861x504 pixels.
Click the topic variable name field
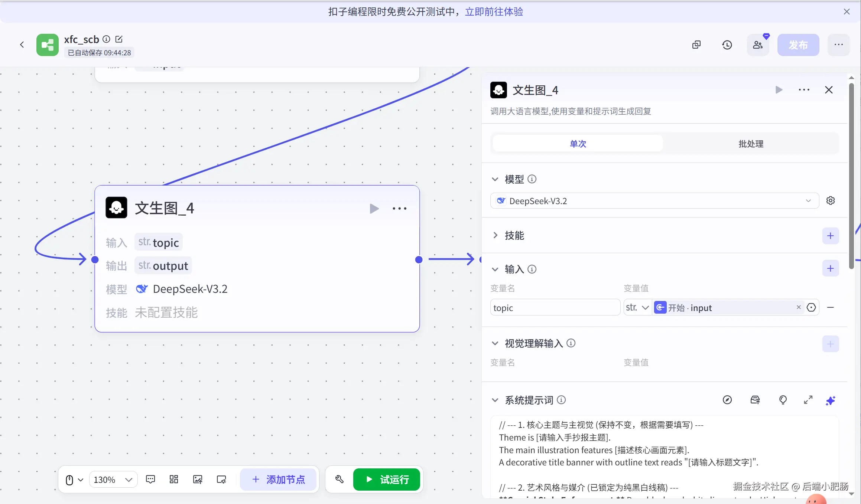click(x=555, y=308)
